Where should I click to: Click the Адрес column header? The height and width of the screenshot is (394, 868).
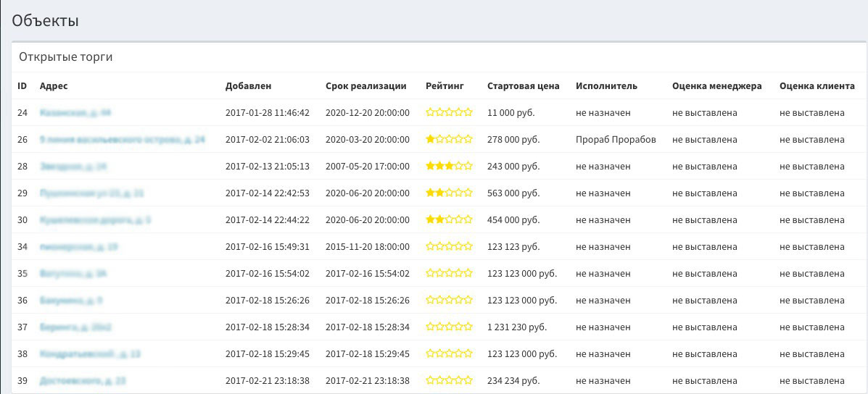[54, 85]
